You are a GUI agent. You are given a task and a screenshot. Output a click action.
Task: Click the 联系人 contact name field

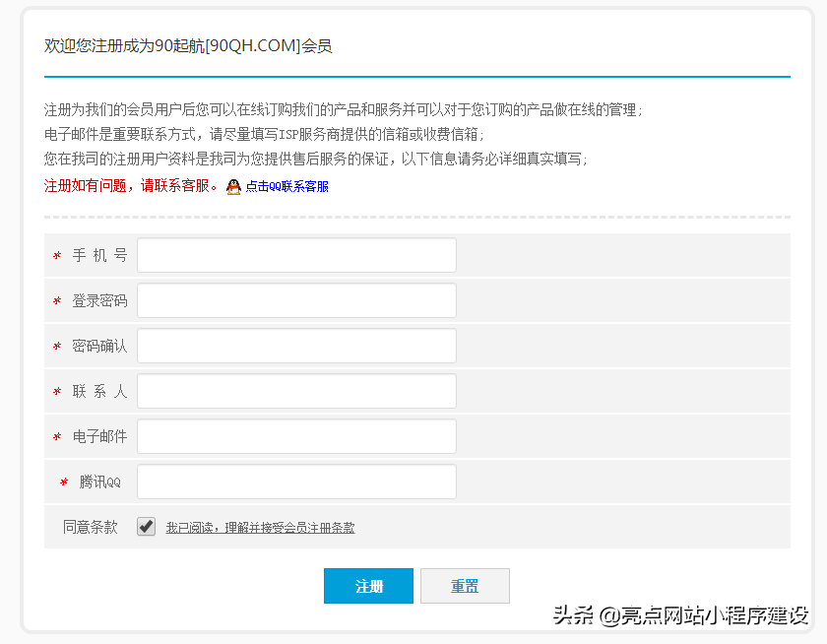(x=295, y=390)
